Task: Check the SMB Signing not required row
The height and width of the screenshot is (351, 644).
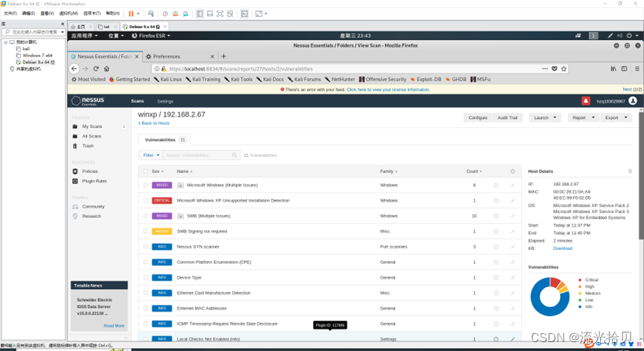Action: (145, 231)
